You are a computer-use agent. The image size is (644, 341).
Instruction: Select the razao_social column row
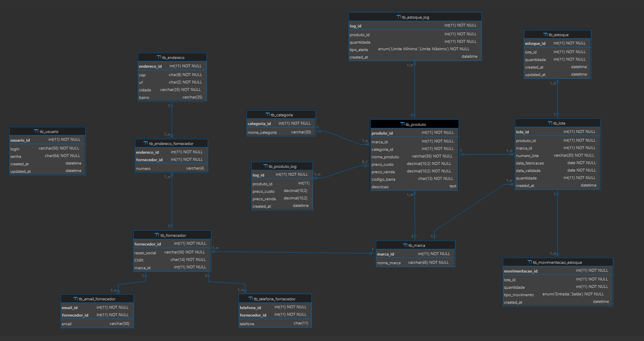(172, 252)
